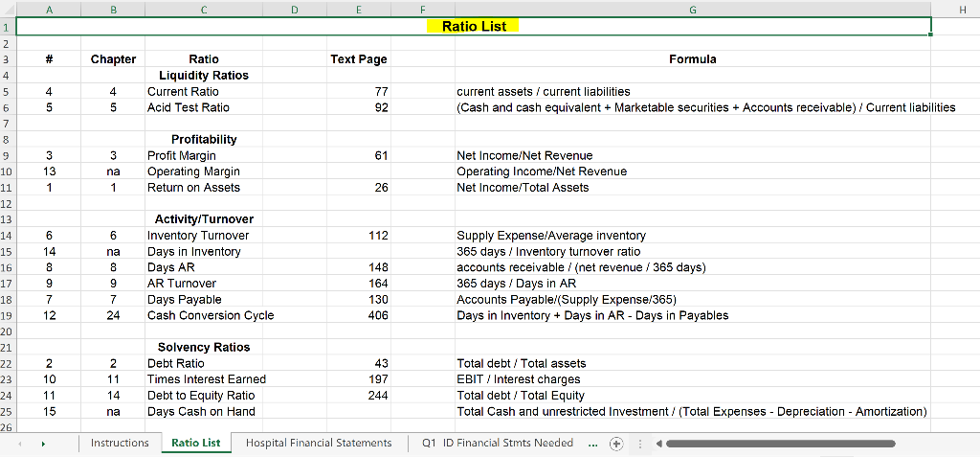This screenshot has width=980, height=457.
Task: Click the Formula heading cell
Action: (693, 59)
